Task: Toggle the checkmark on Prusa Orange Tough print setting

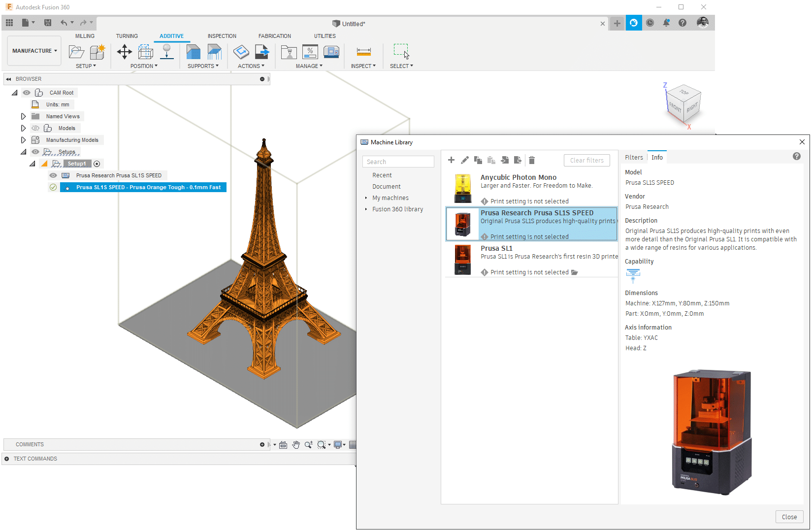Action: click(53, 187)
